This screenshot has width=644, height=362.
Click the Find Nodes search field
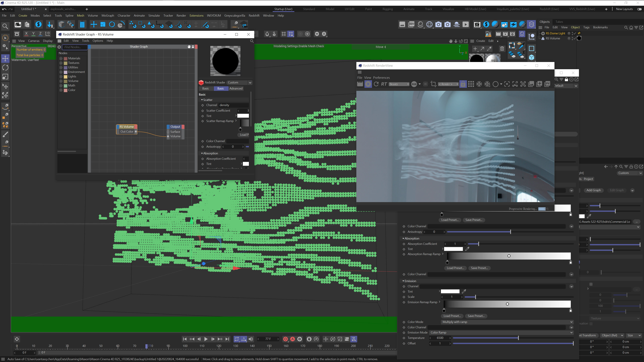click(x=74, y=47)
